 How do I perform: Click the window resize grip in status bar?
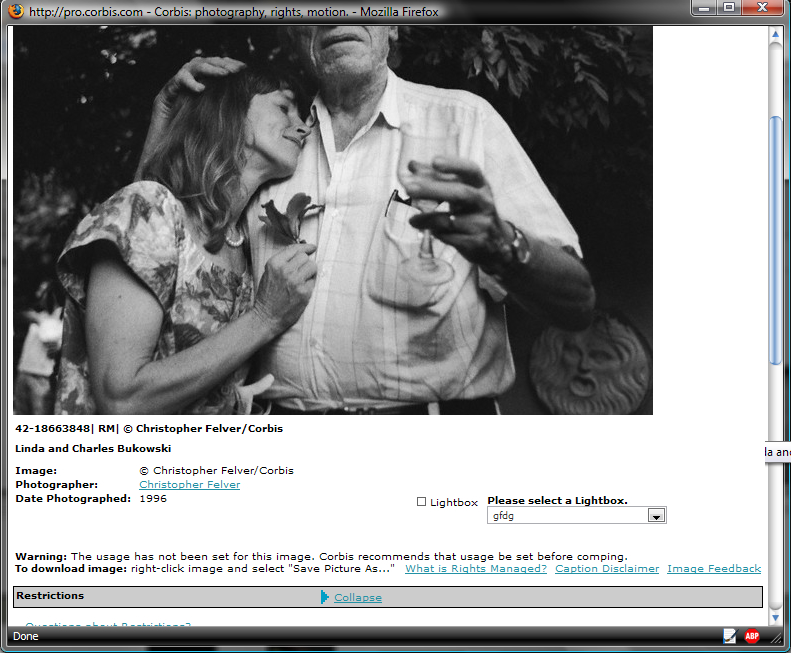(x=775, y=638)
